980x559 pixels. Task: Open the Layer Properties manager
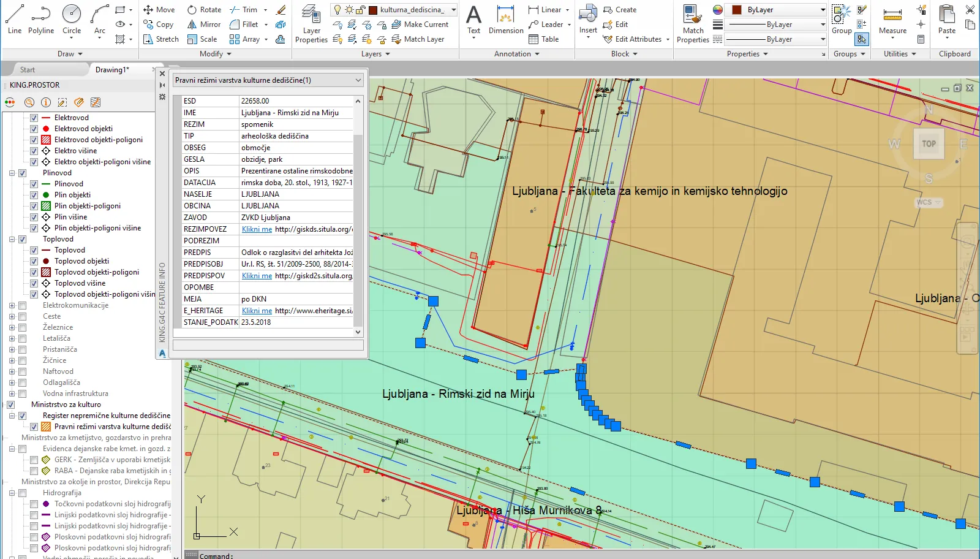pos(311,25)
